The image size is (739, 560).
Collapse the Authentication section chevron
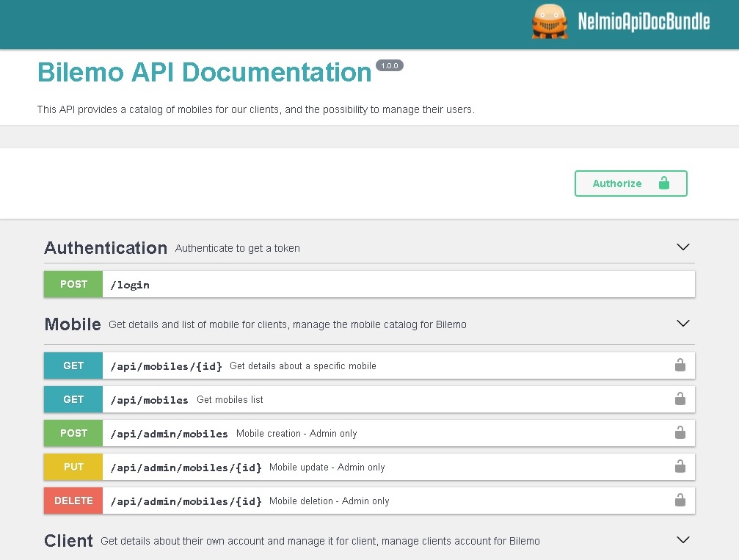(683, 247)
